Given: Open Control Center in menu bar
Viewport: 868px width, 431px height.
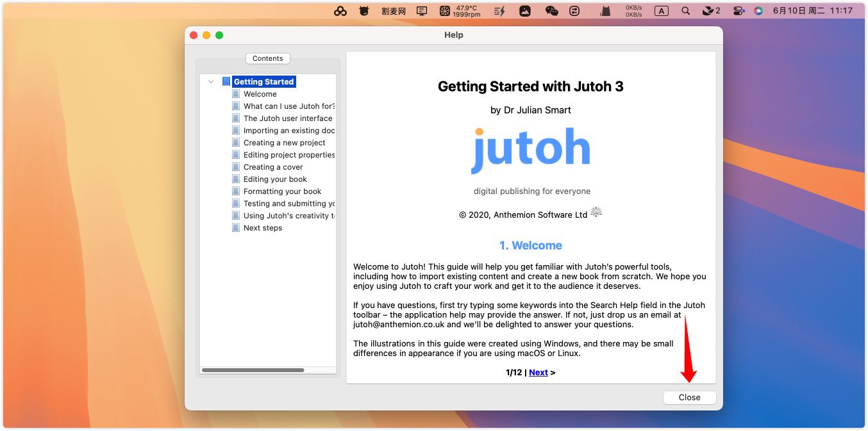Looking at the screenshot, I should pos(738,11).
